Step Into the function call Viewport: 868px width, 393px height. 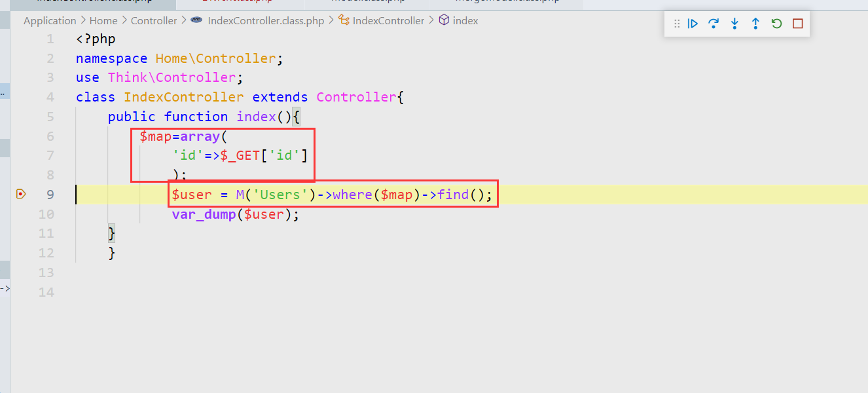[734, 24]
